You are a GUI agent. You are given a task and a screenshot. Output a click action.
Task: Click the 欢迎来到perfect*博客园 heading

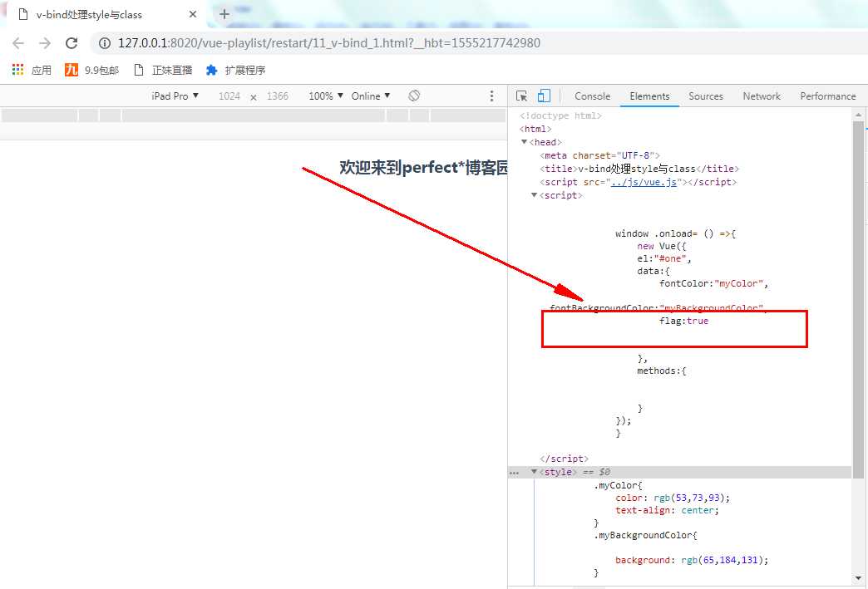tap(423, 167)
